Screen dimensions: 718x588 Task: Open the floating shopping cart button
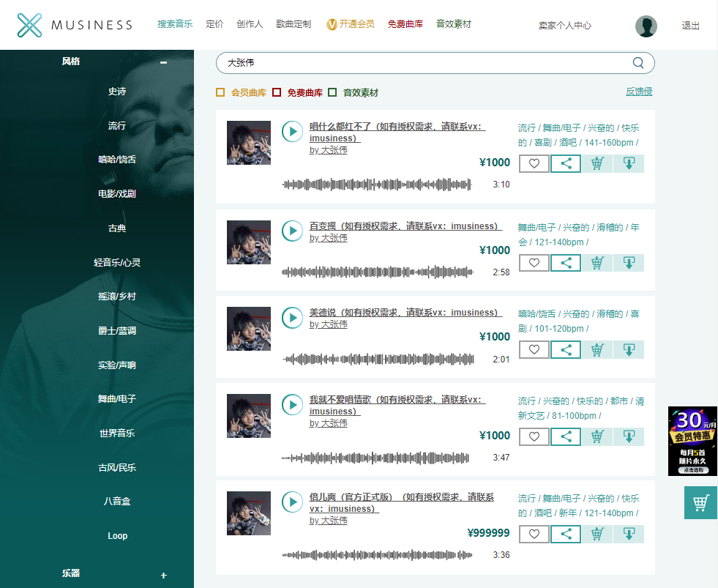point(700,503)
